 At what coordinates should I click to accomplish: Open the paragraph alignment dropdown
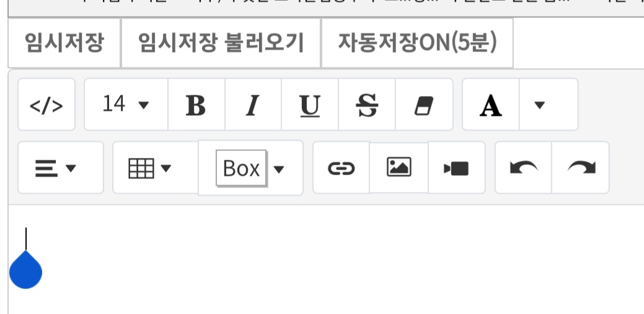pyautogui.click(x=60, y=167)
